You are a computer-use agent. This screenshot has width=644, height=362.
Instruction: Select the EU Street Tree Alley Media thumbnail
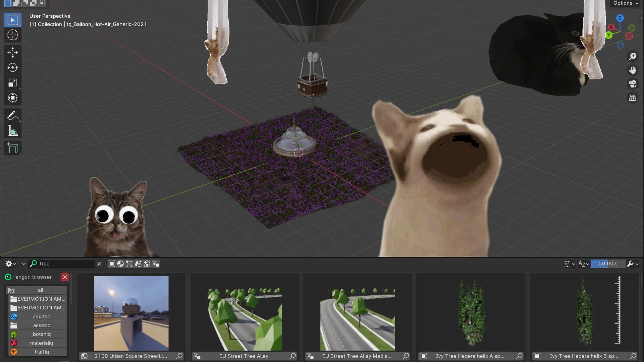358,313
